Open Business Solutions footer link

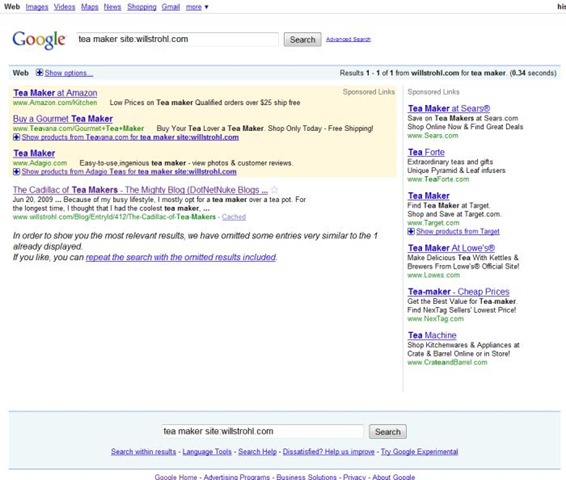click(x=306, y=477)
